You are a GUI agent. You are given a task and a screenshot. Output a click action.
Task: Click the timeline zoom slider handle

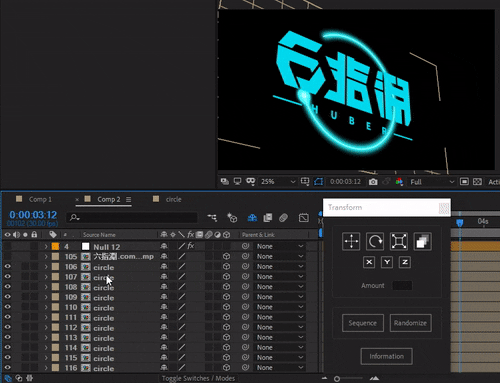coord(337,379)
